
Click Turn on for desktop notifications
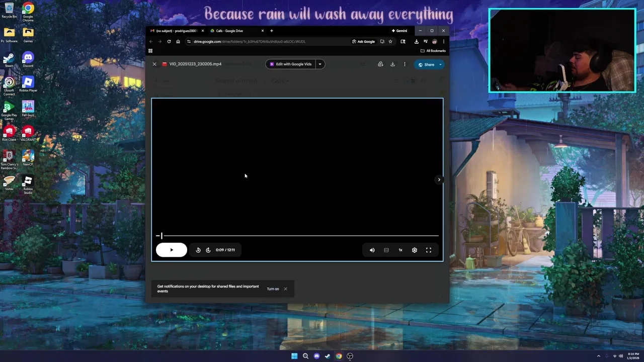pyautogui.click(x=273, y=289)
